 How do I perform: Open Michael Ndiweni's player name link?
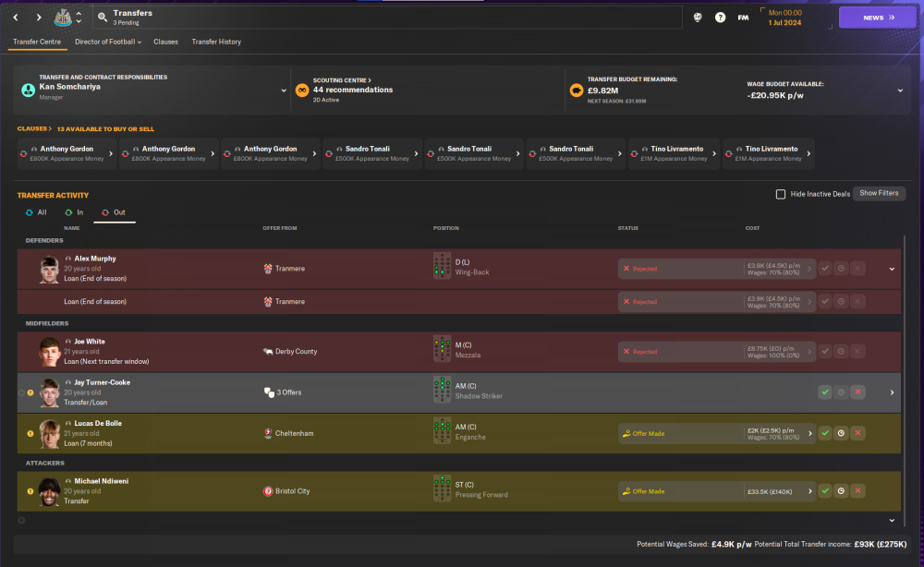pos(101,481)
